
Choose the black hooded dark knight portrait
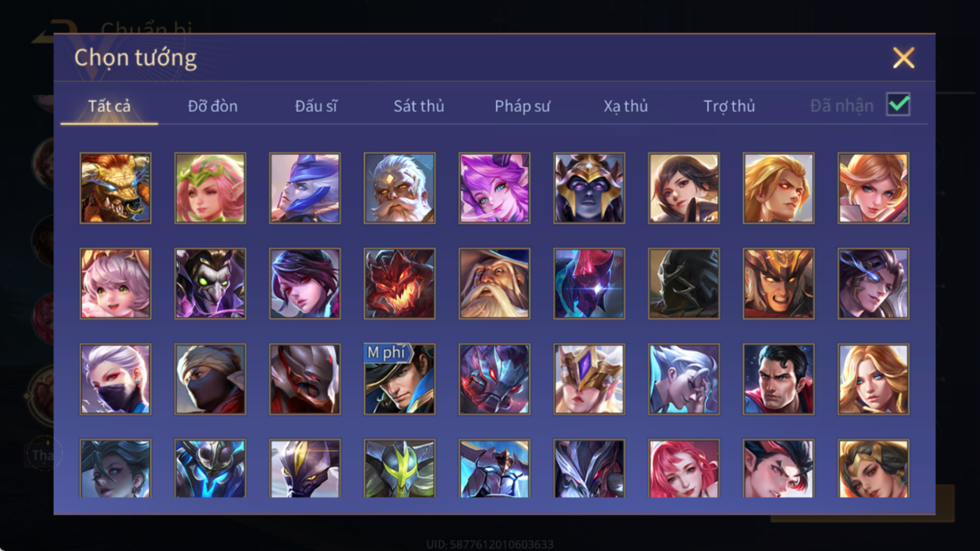684,284
